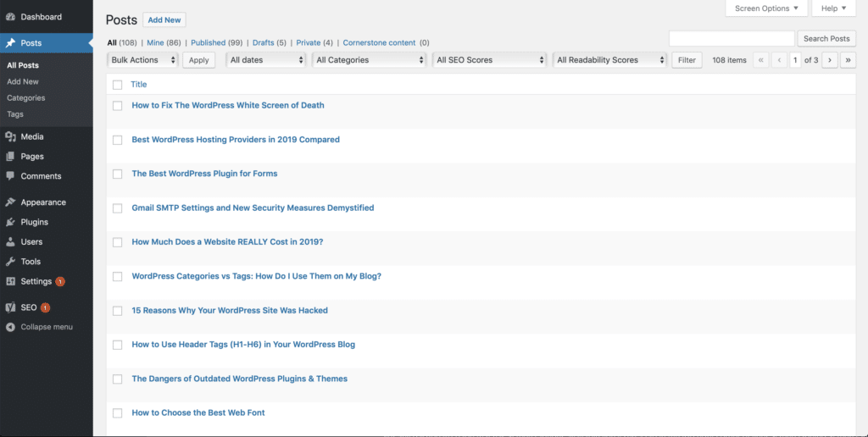Click the Settings sliders icon

pos(10,281)
